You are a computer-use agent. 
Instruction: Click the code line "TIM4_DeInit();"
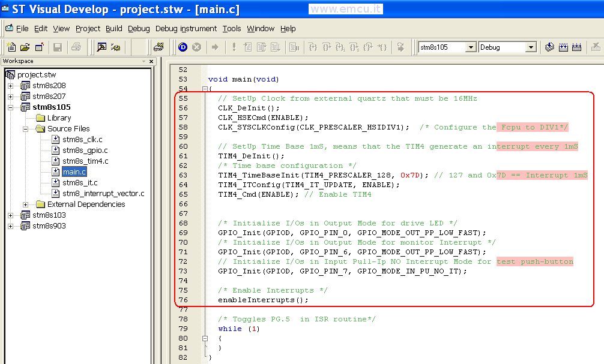[251, 157]
